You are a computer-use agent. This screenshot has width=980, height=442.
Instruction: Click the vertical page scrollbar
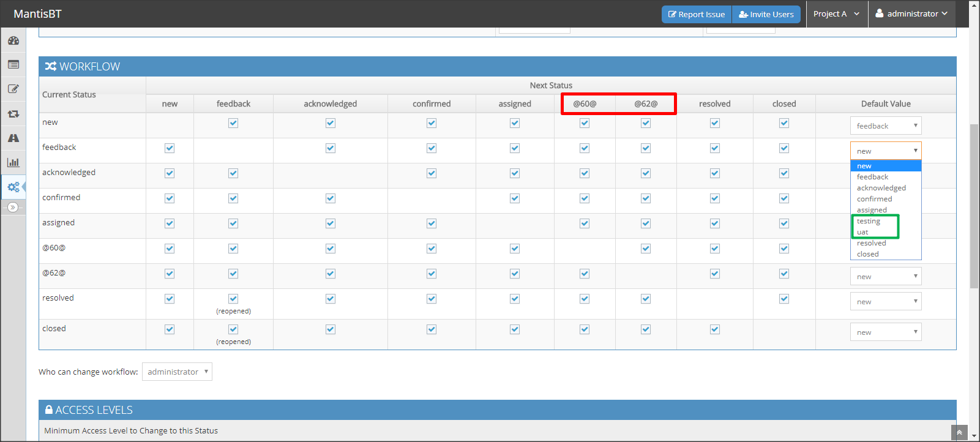pyautogui.click(x=974, y=205)
